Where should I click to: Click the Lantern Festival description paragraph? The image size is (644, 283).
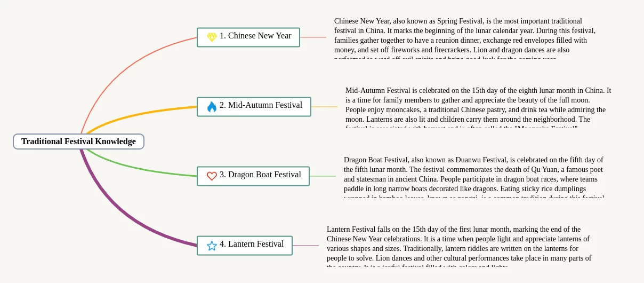[458, 244]
